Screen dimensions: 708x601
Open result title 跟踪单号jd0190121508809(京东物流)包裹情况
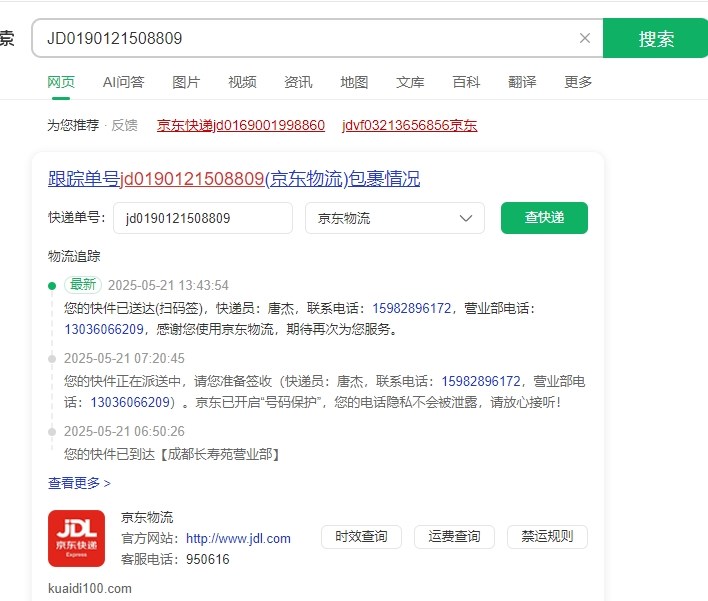coord(234,179)
